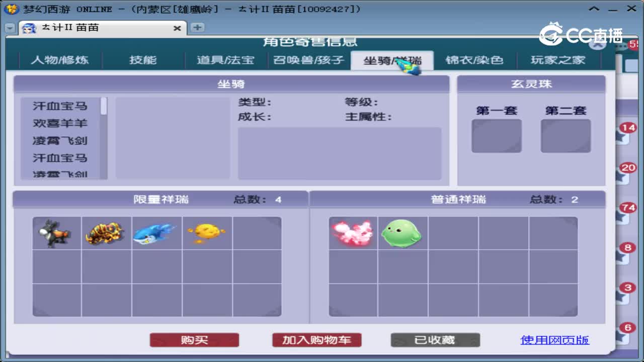
Task: Select the tiger cloud-riding limited auspicious beast
Action: point(106,232)
